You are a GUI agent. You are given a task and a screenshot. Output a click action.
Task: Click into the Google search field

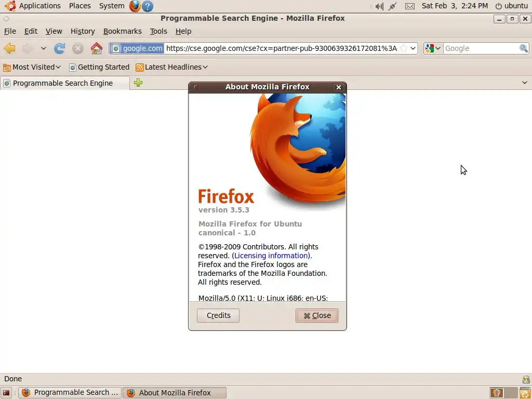pos(481,48)
